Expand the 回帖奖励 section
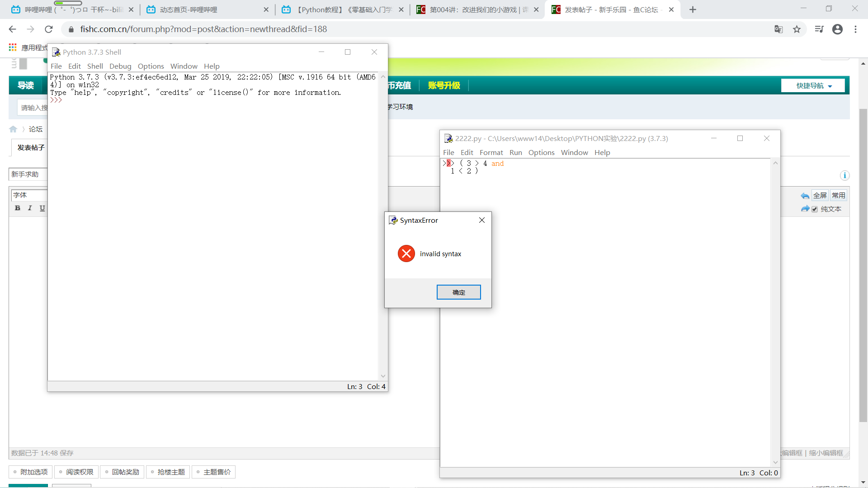Screen dimensions: 868x488 click(x=122, y=472)
